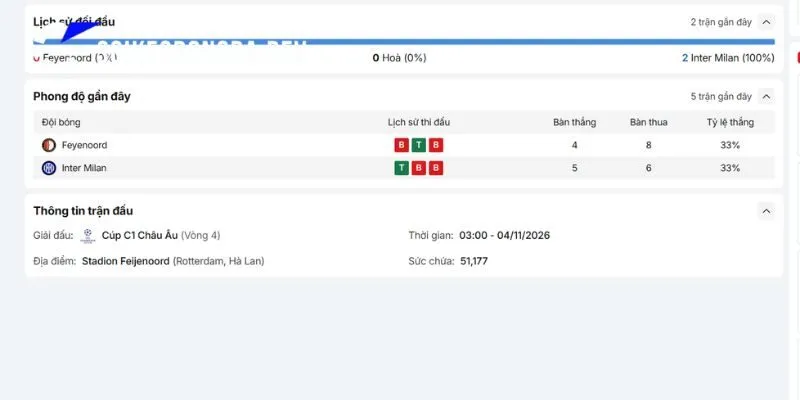Open Feyenoord team name link
This screenshot has height=400, width=800.
[85, 145]
